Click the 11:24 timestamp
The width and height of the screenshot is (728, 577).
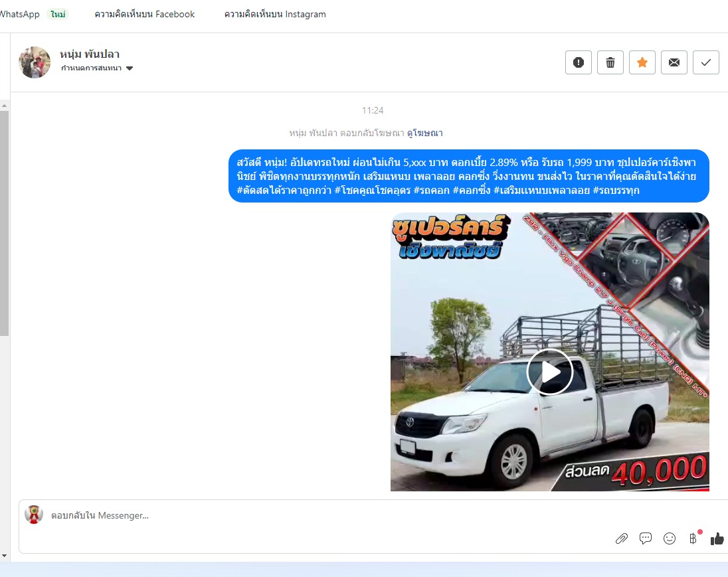tap(373, 110)
